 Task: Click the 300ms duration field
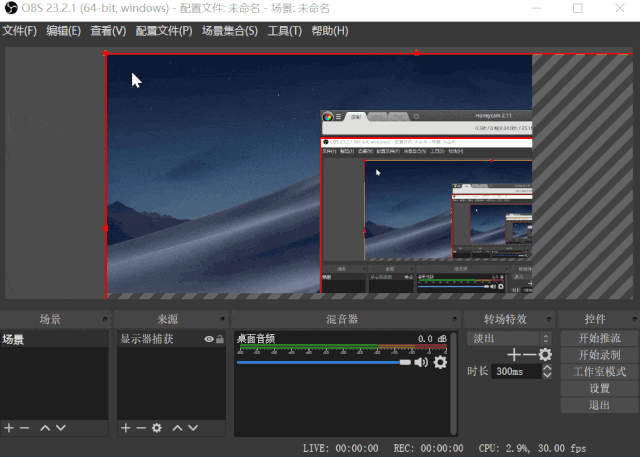coord(516,371)
